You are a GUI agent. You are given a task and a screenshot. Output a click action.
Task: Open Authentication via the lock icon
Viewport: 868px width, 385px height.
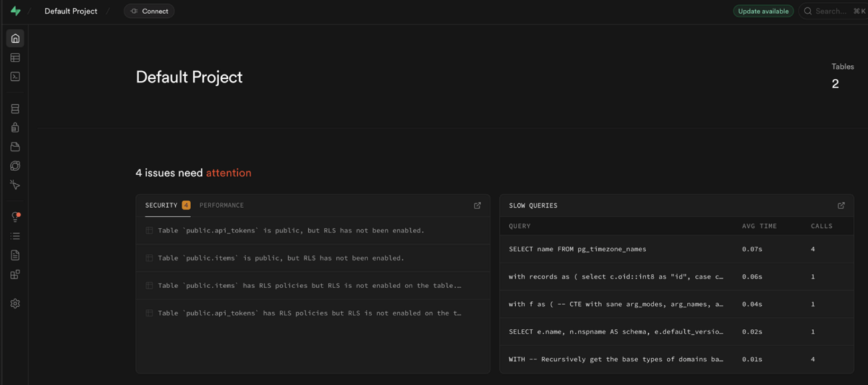click(15, 128)
